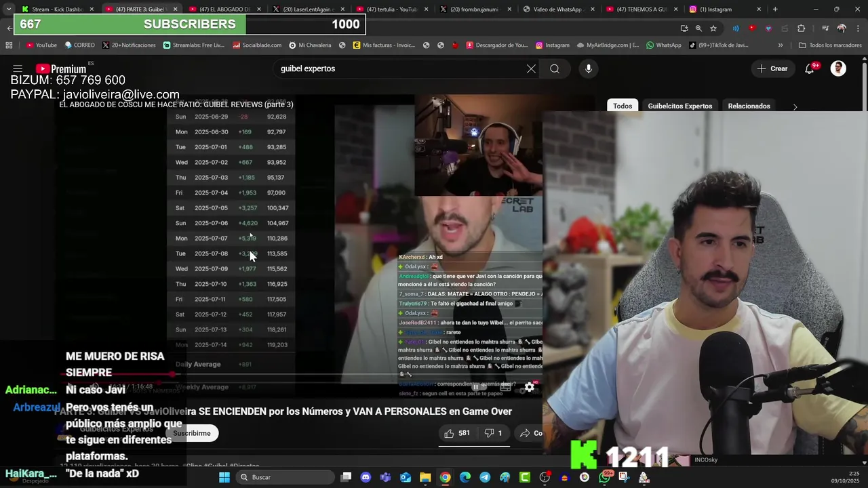Click the taskbar Buscar search box

[285, 477]
